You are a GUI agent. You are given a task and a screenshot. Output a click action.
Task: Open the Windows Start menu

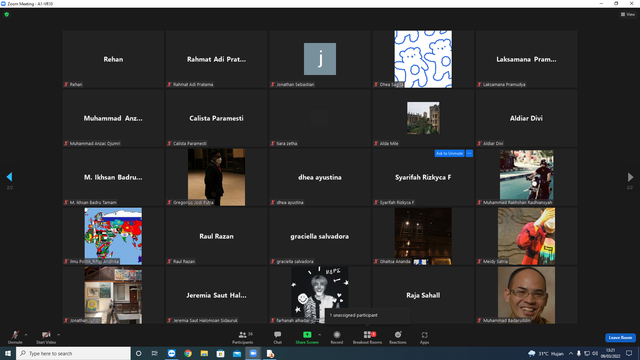click(8, 353)
